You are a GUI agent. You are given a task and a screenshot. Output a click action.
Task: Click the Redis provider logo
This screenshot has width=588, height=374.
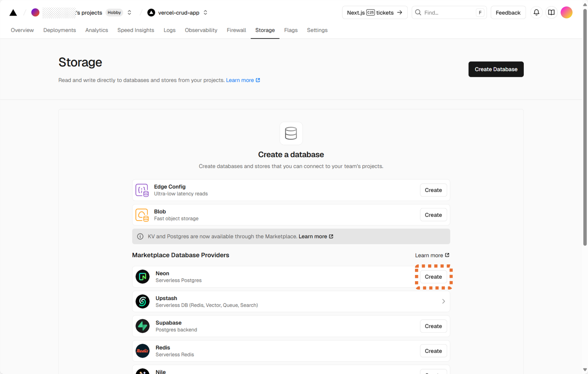tap(142, 351)
